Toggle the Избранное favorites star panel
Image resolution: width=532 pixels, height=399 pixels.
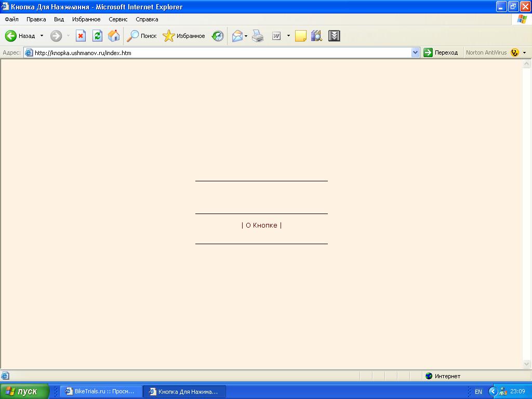click(184, 36)
